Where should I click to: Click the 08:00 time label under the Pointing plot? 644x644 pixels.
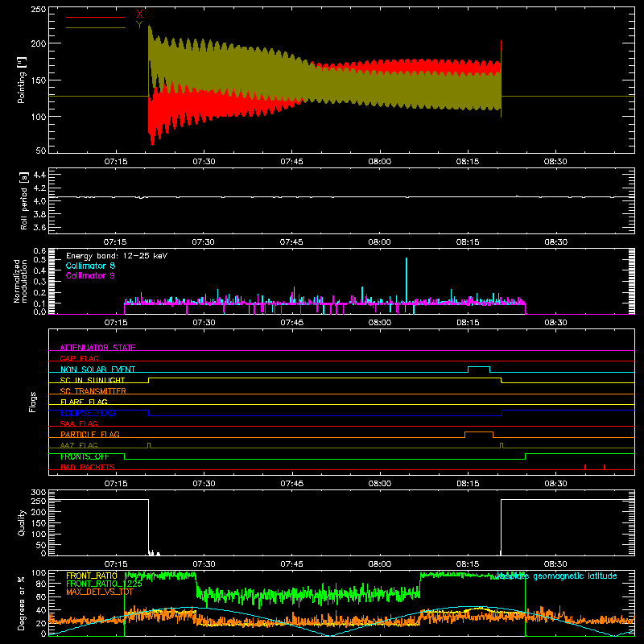pyautogui.click(x=379, y=162)
